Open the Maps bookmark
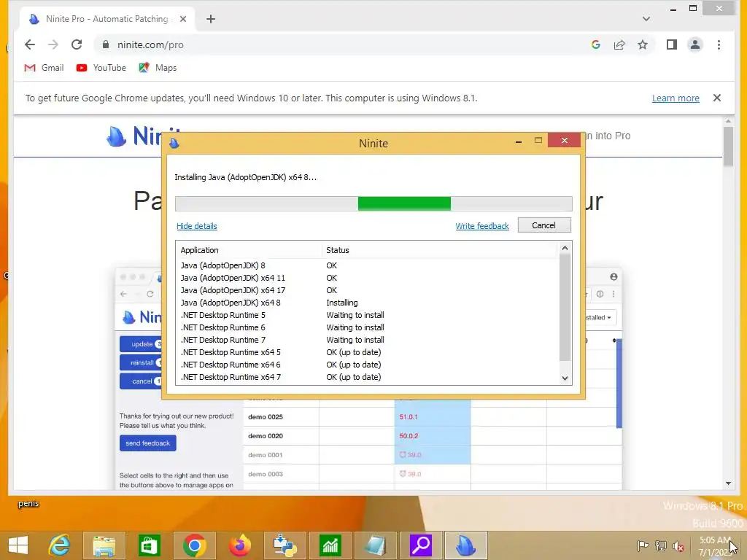 pyautogui.click(x=158, y=68)
